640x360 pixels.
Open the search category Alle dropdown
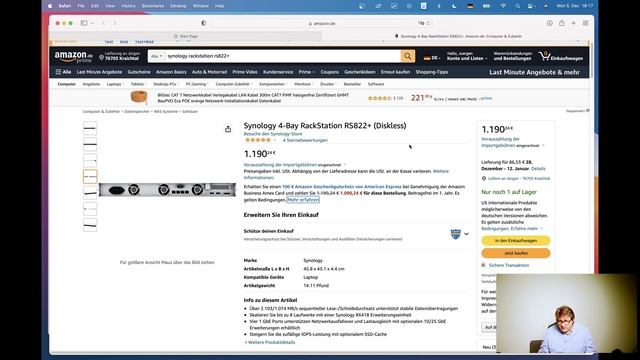tap(156, 56)
